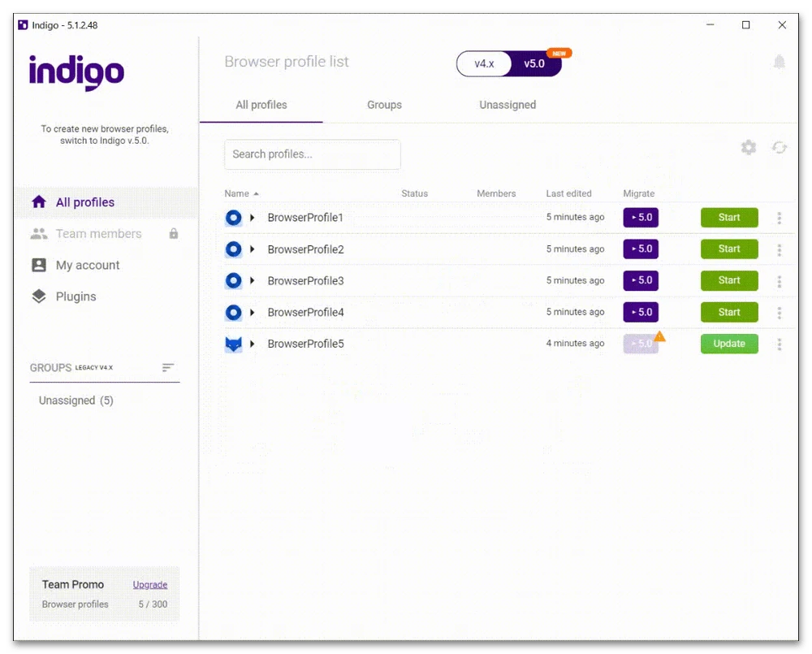
Task: Update BrowserProfile5
Action: point(729,344)
